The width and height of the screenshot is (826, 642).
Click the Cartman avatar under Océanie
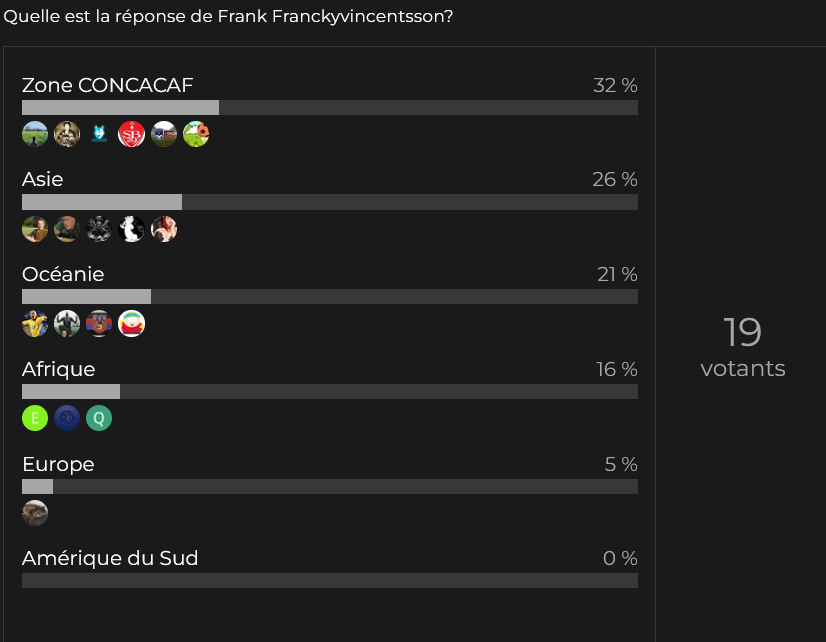pos(131,323)
